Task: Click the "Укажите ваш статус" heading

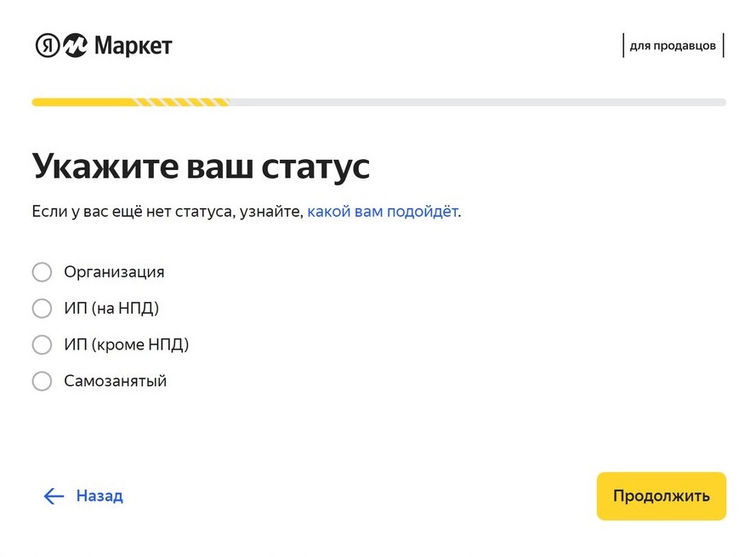Action: click(x=201, y=166)
